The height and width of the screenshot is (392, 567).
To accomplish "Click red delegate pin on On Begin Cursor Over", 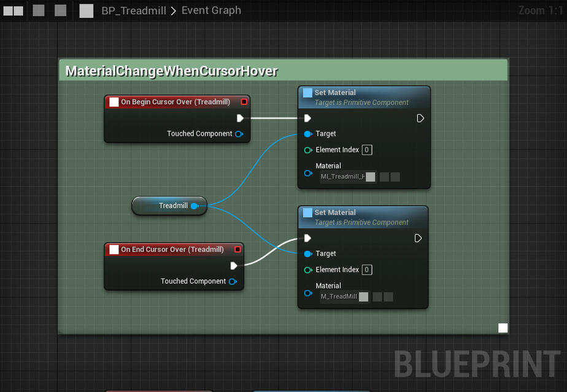I will [244, 102].
